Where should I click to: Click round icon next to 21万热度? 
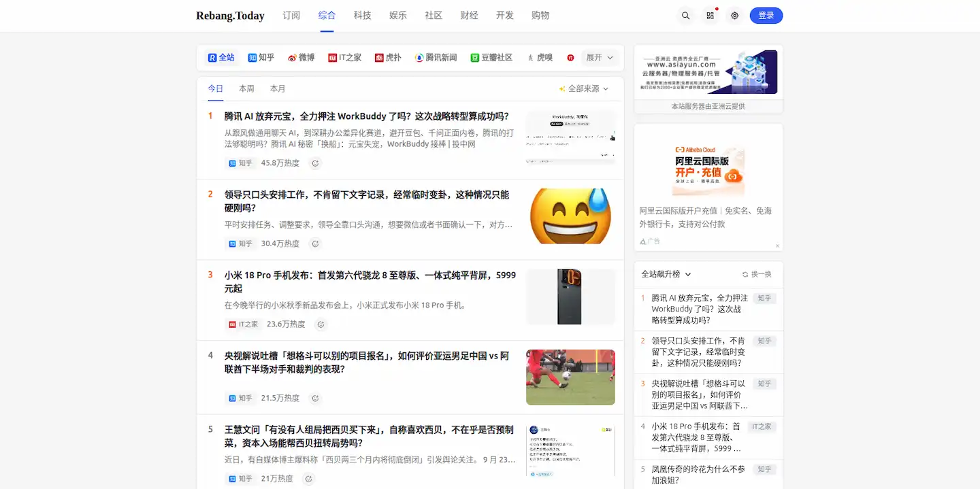point(309,479)
